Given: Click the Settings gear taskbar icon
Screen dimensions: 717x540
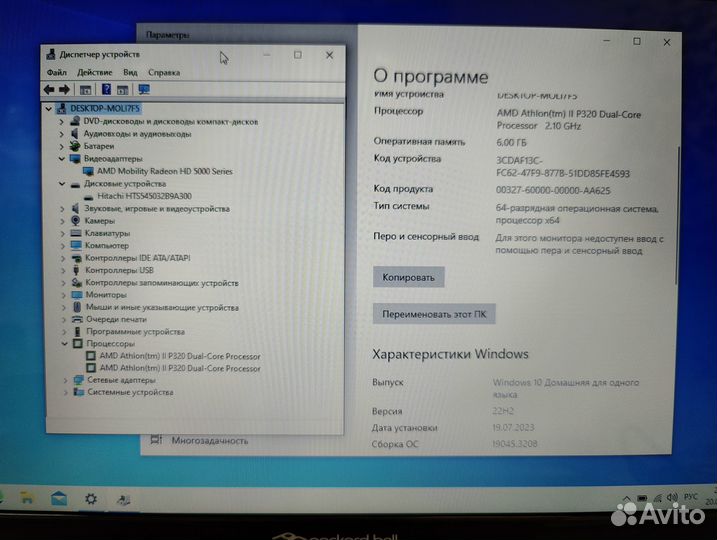Looking at the screenshot, I should click(x=91, y=499).
